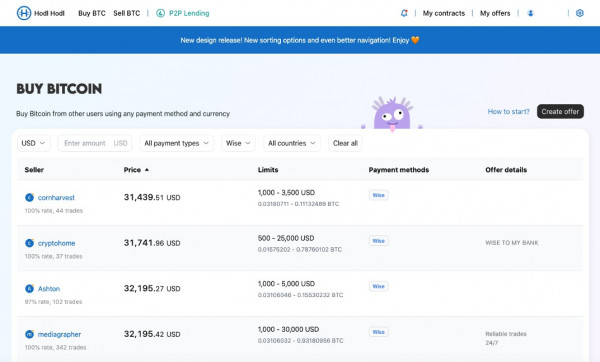600x362 pixels.
Task: Click the limits 1,000 - 5,000 USD
Action: coord(286,284)
